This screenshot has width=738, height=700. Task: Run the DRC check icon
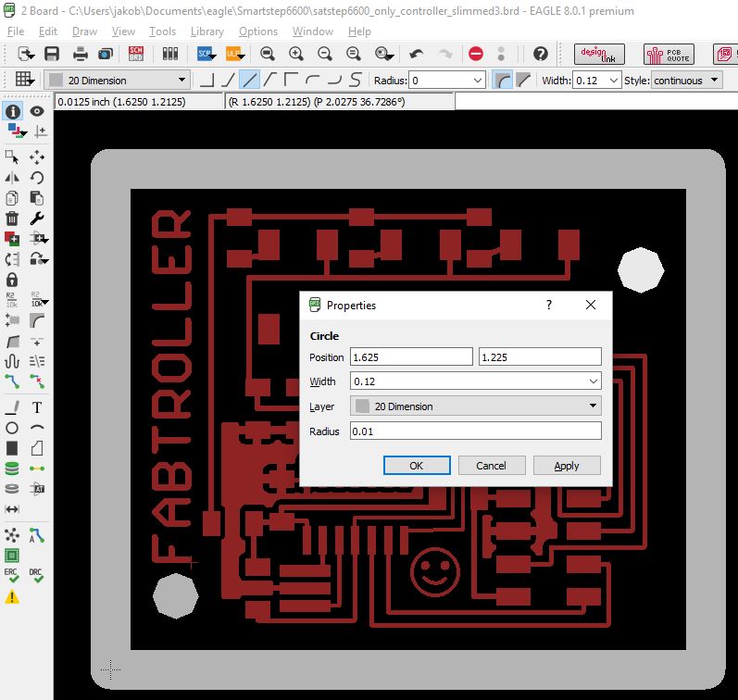tap(36, 575)
